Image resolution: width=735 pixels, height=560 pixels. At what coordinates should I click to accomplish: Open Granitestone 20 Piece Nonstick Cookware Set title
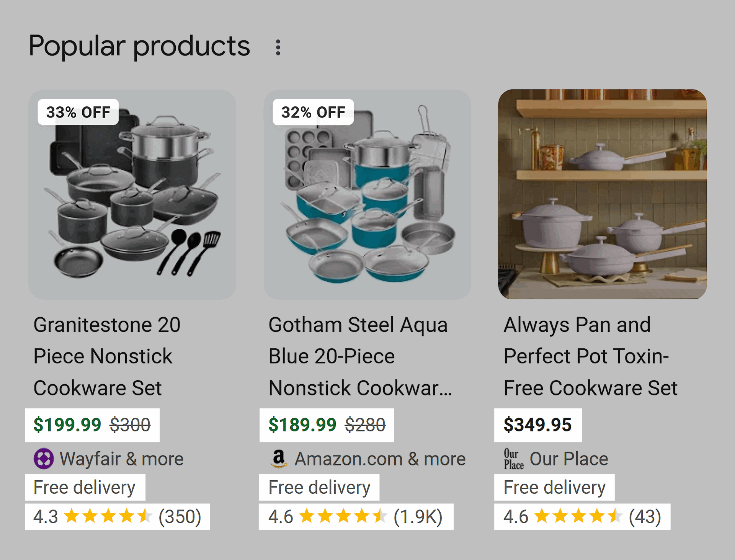click(x=107, y=356)
